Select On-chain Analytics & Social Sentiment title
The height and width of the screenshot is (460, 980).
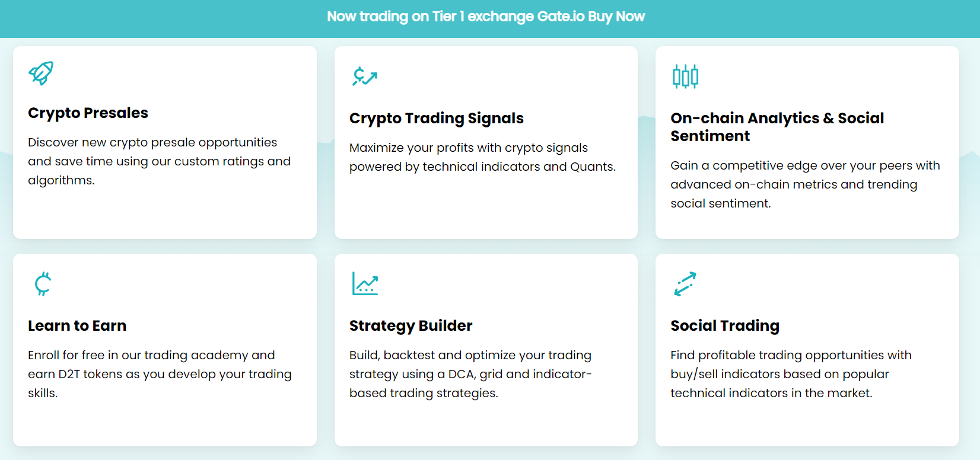pos(777,127)
